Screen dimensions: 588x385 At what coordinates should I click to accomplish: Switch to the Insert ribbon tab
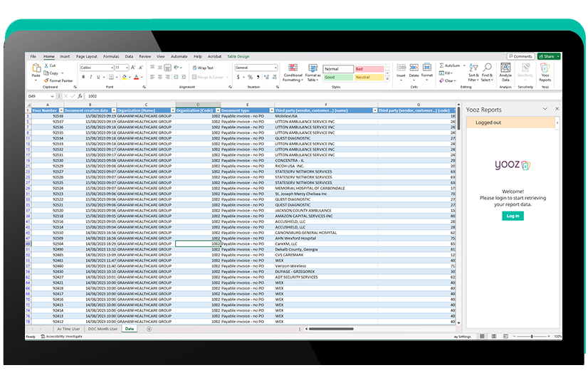click(x=65, y=57)
